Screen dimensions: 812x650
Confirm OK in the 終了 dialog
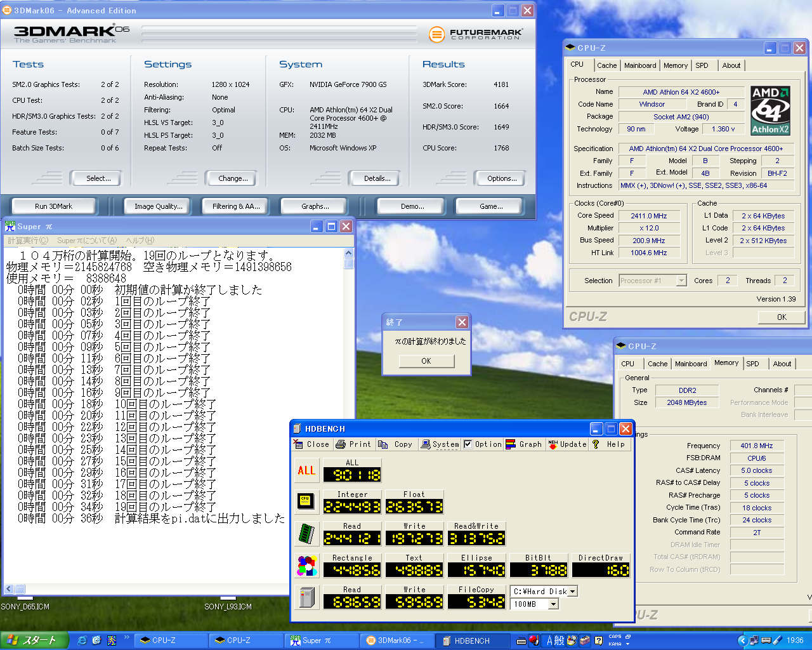point(426,361)
